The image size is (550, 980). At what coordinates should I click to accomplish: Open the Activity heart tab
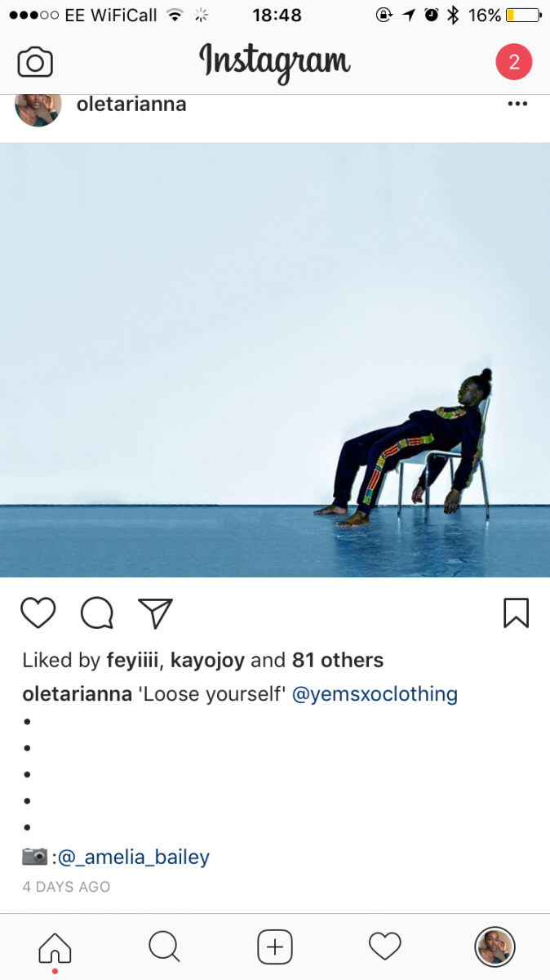coord(385,947)
